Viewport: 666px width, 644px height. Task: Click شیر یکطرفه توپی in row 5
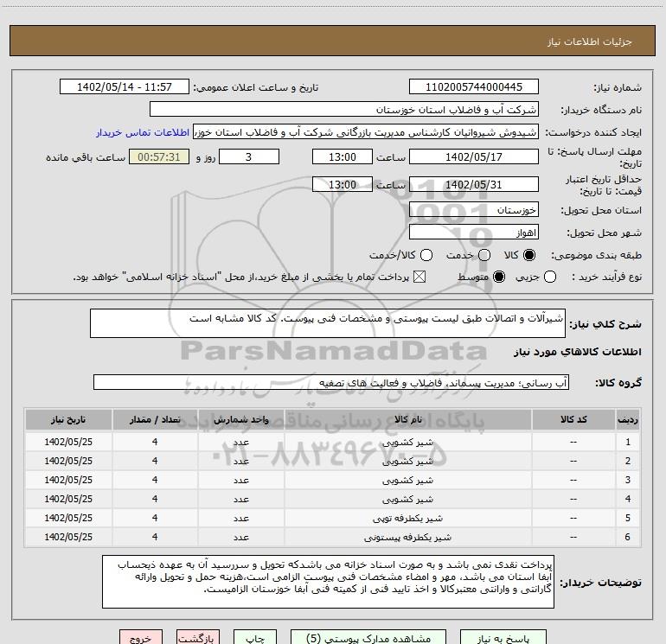coord(407,519)
